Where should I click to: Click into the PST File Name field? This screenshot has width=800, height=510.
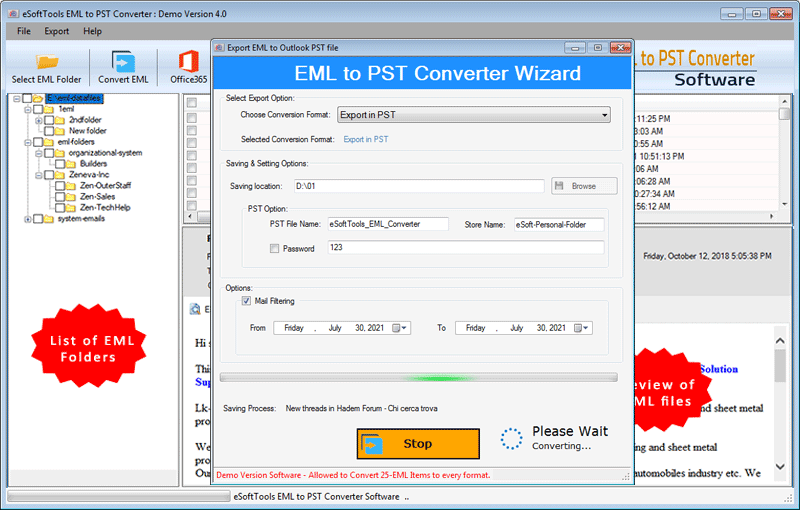(387, 225)
